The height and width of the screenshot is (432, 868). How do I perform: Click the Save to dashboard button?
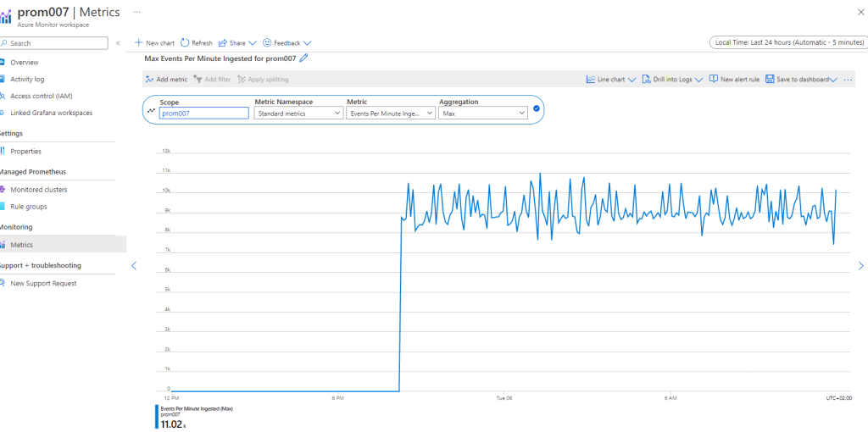801,79
